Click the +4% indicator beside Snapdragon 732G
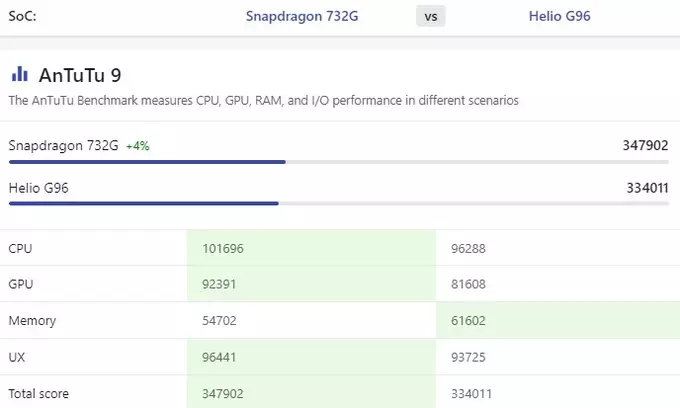Viewport: 680px width, 408px height. (137, 146)
